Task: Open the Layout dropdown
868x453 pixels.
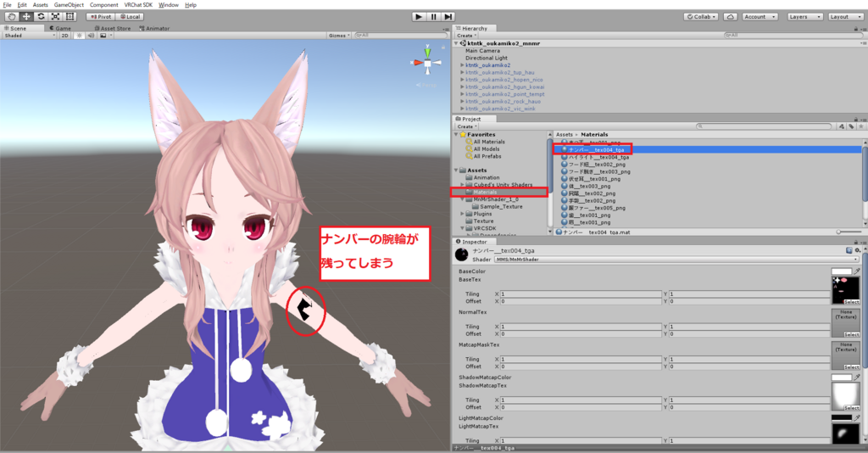Action: [x=845, y=17]
